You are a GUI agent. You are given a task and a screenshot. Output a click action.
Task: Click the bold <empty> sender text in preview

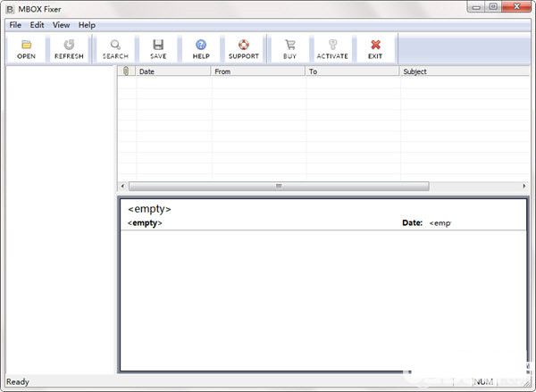click(x=145, y=223)
